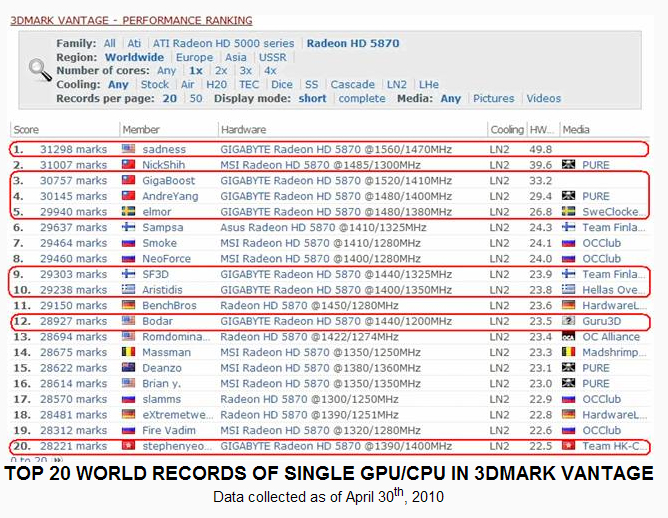Click the Russian flag beside Smoke
The width and height of the screenshot is (668, 518).
128,243
